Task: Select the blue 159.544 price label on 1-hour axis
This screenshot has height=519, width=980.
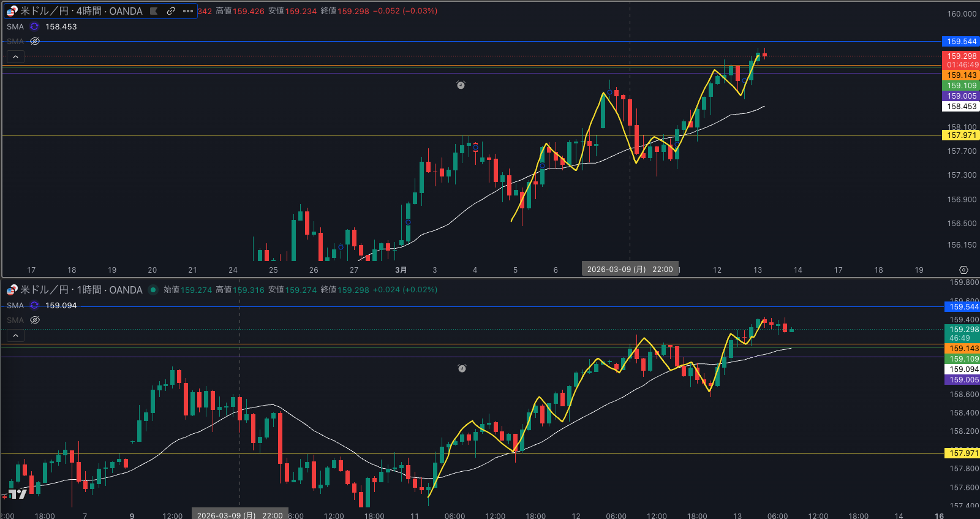Action: pyautogui.click(x=963, y=307)
